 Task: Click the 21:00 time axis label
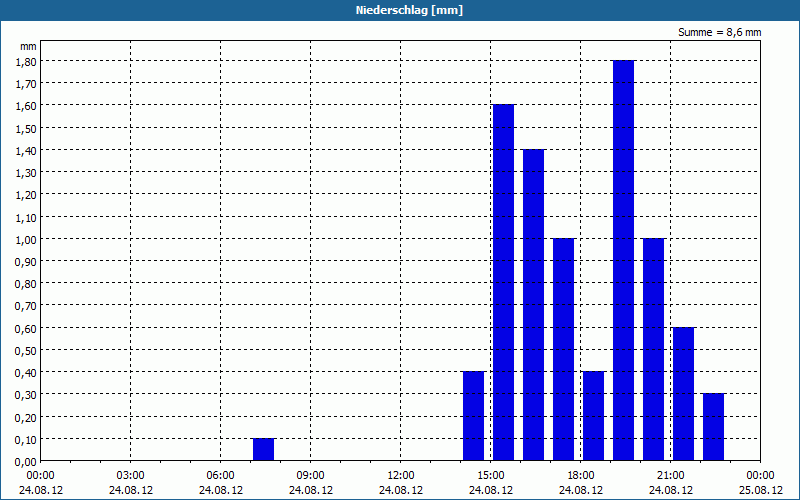[670, 476]
